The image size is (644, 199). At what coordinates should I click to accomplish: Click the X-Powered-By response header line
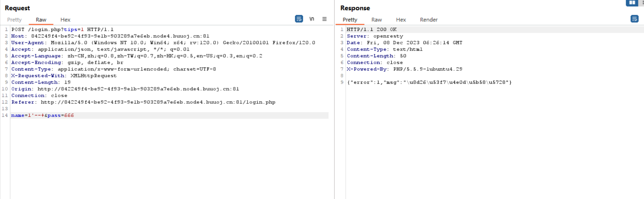click(x=404, y=69)
